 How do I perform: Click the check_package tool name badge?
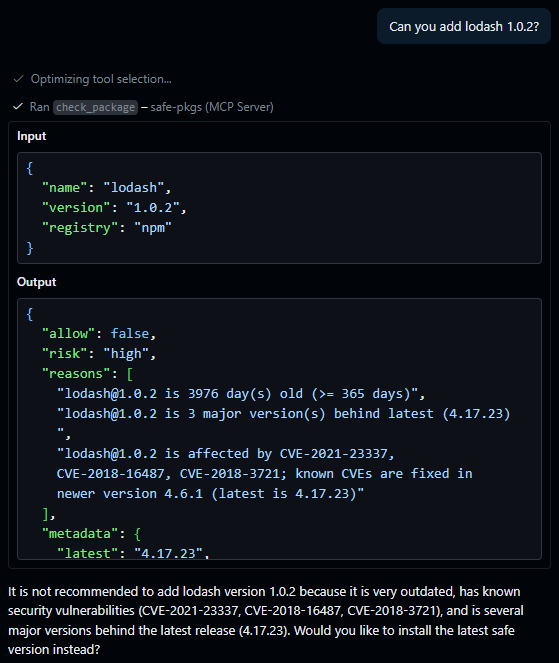pyautogui.click(x=95, y=107)
